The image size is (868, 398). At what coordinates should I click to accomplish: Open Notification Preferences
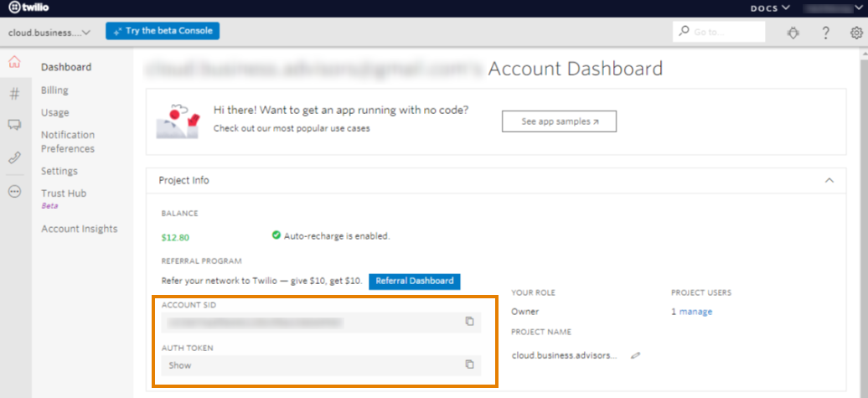point(68,142)
